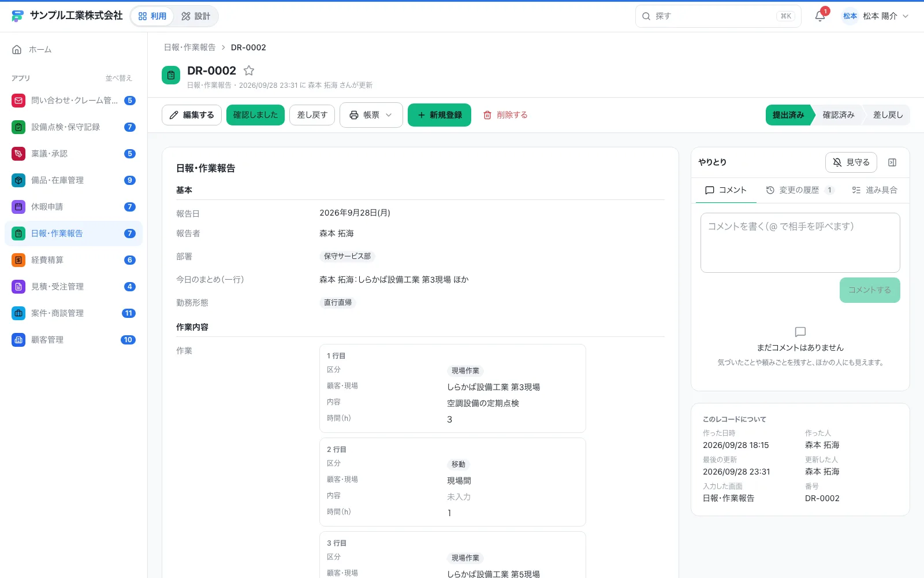Open the 変更の履歴 tab
The width and height of the screenshot is (924, 578).
click(x=800, y=190)
